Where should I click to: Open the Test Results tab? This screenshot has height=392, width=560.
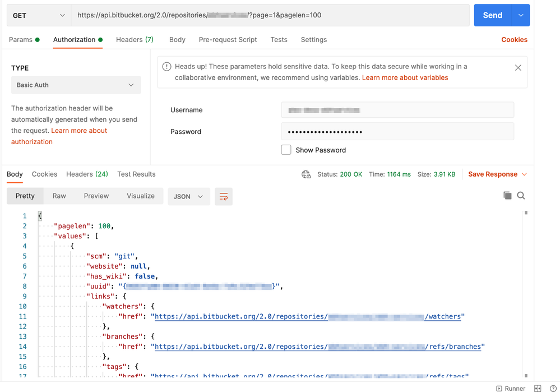pos(136,174)
